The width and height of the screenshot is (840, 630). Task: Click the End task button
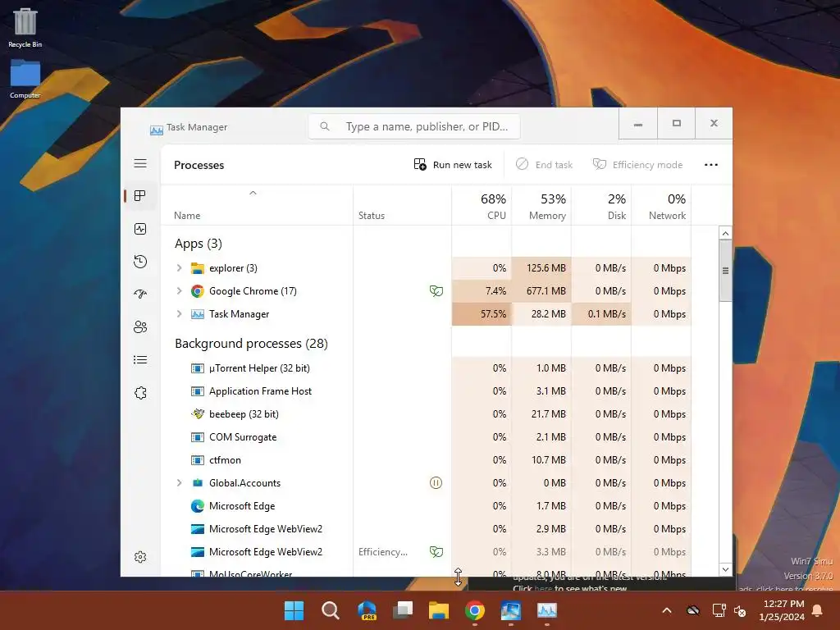[x=545, y=164]
